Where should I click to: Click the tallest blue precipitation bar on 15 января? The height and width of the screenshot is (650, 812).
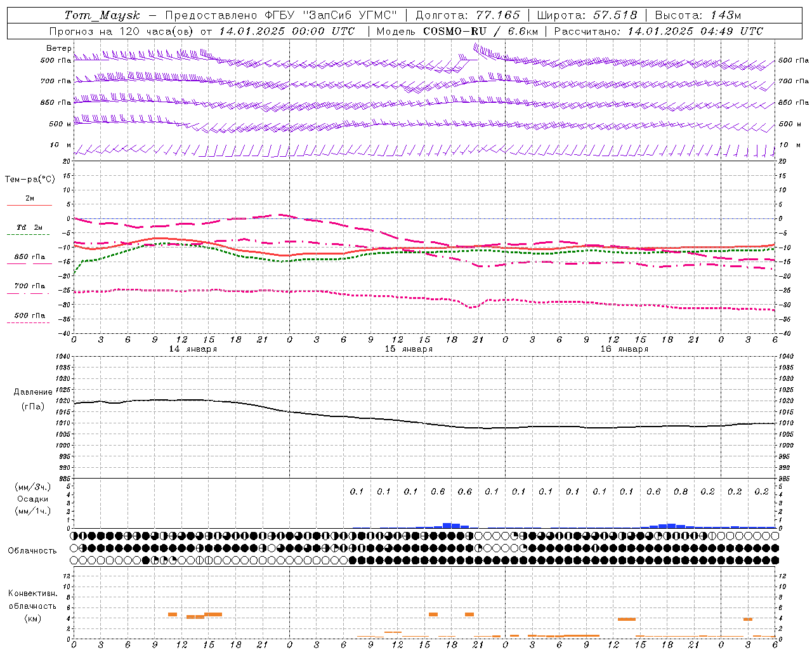(447, 525)
